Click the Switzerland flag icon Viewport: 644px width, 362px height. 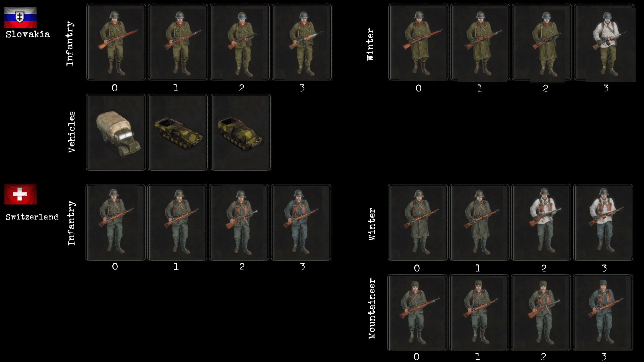click(x=20, y=194)
